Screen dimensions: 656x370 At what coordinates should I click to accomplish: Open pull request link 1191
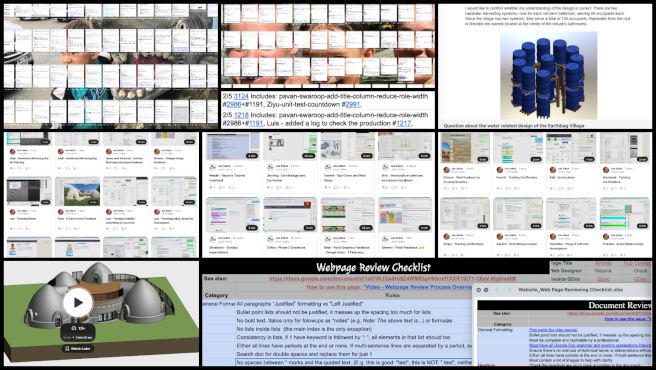256,123
